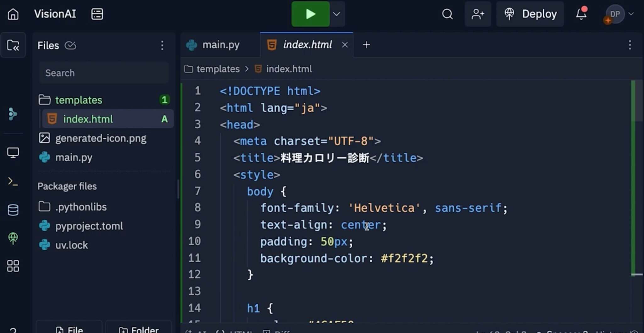Screen dimensions: 644x333
Task: Add a new tab with plus
Action: point(366,45)
